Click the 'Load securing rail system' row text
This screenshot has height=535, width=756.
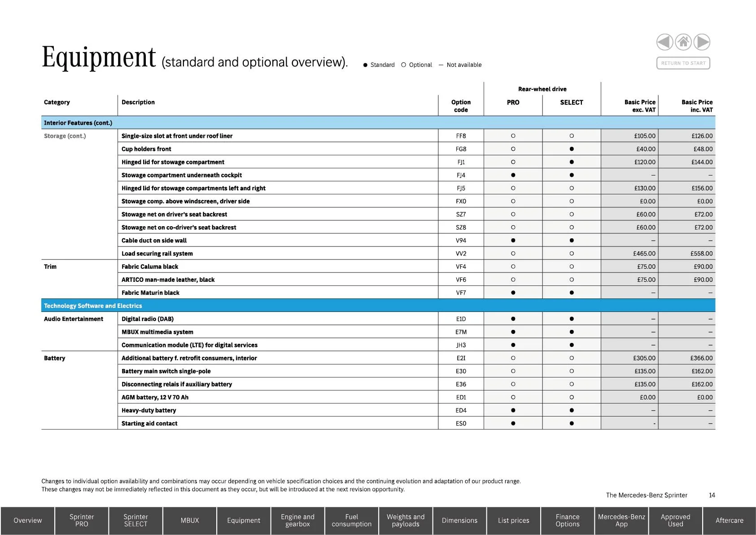pos(157,254)
